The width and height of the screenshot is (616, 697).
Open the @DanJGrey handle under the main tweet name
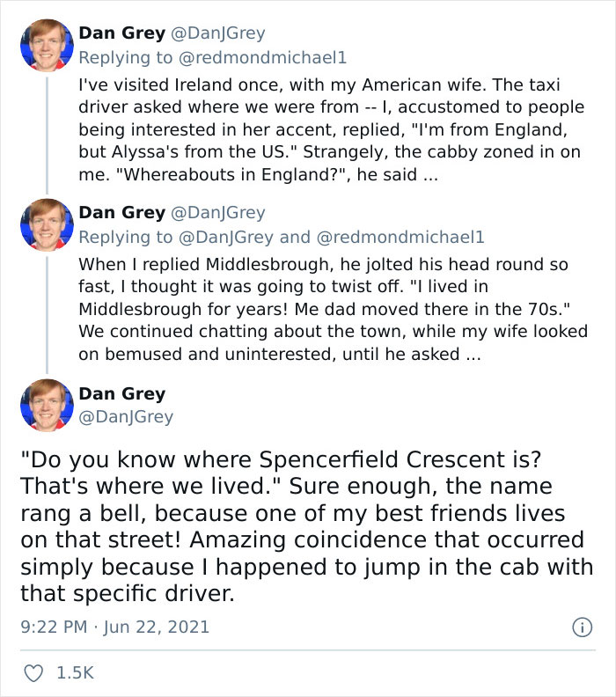pyautogui.click(x=126, y=417)
